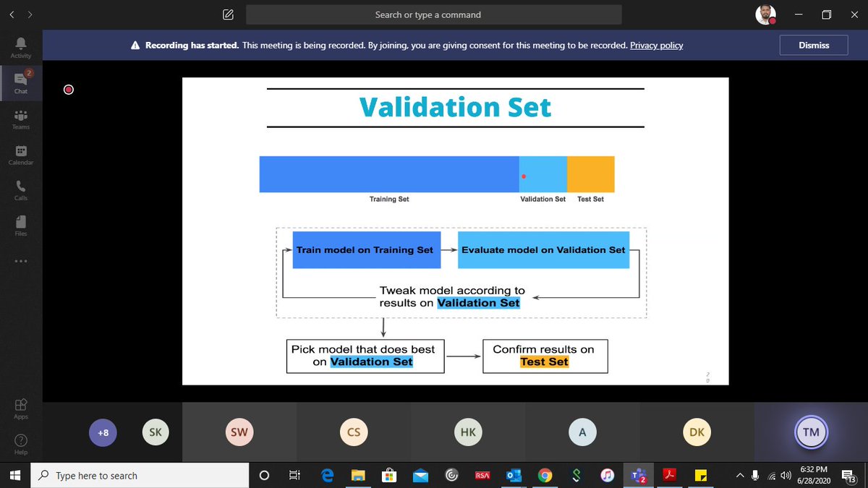This screenshot has width=868, height=488.
Task: Select participant HK tile
Action: (x=467, y=432)
